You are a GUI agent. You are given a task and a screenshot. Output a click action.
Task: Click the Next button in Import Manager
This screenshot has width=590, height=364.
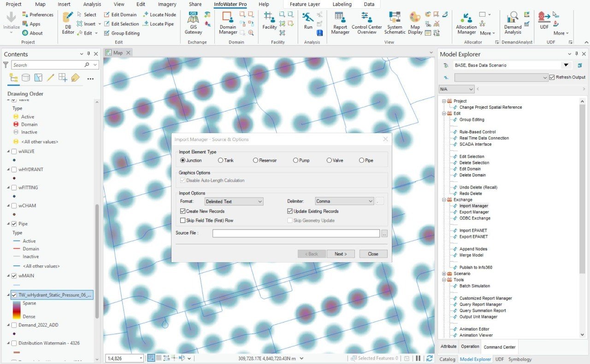click(341, 254)
